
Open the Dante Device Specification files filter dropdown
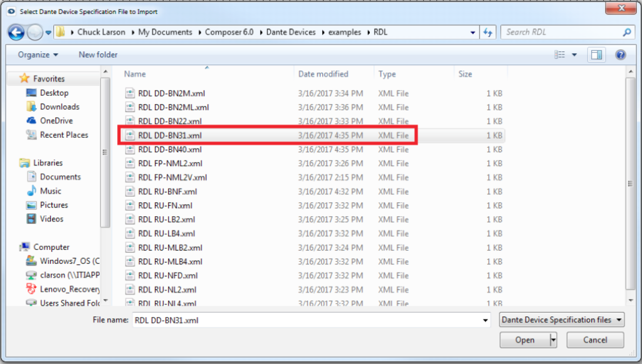click(x=560, y=320)
